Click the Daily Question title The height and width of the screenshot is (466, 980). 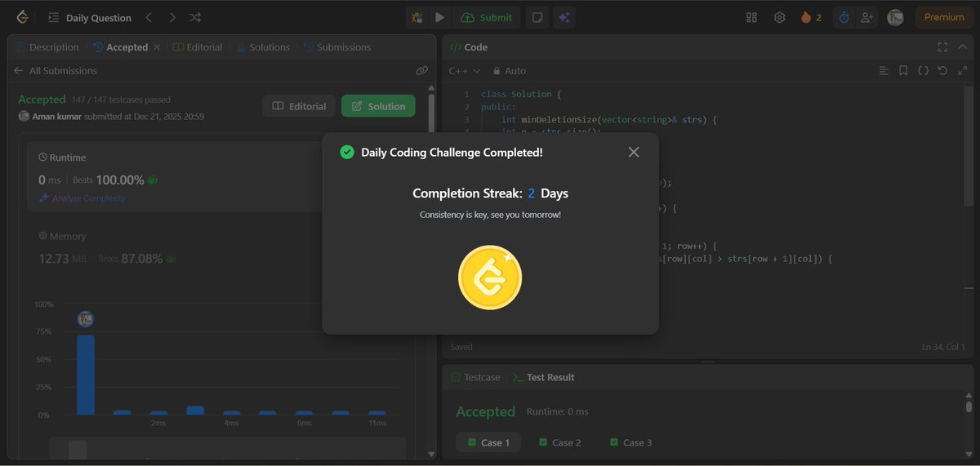99,17
